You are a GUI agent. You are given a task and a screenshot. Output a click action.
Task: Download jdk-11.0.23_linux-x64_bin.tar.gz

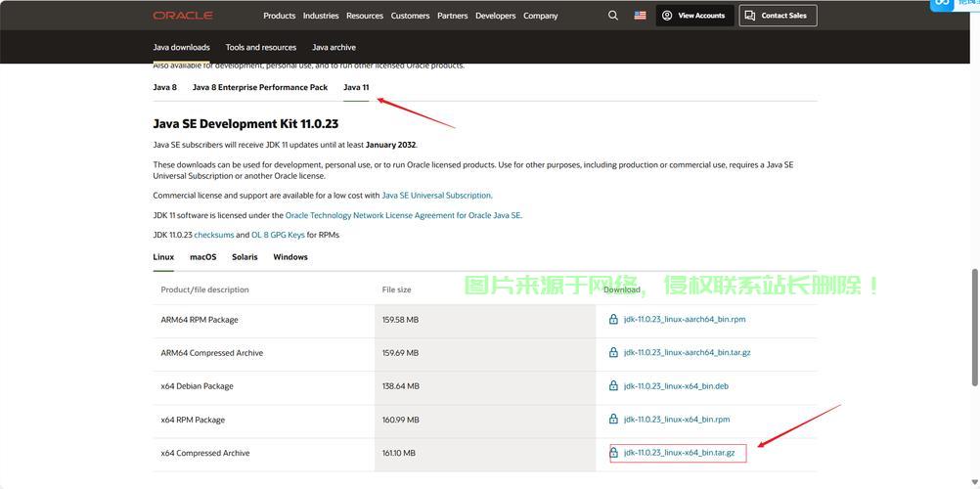(680, 453)
